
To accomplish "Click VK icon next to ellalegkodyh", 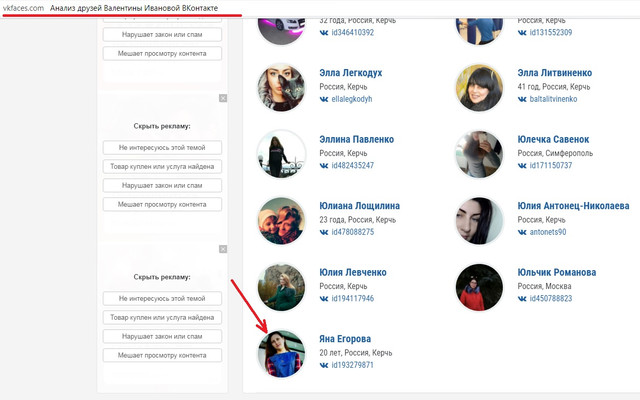I will [x=324, y=99].
